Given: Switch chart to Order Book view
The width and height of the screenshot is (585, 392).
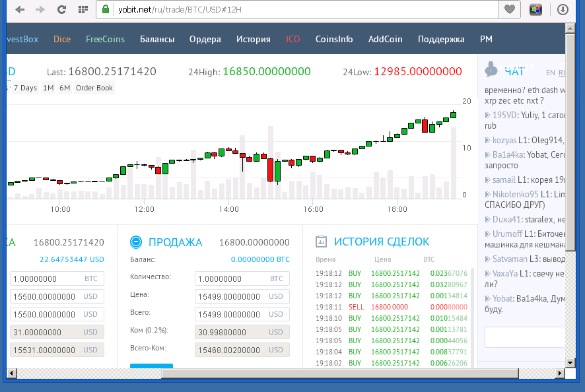Looking at the screenshot, I should (x=94, y=88).
